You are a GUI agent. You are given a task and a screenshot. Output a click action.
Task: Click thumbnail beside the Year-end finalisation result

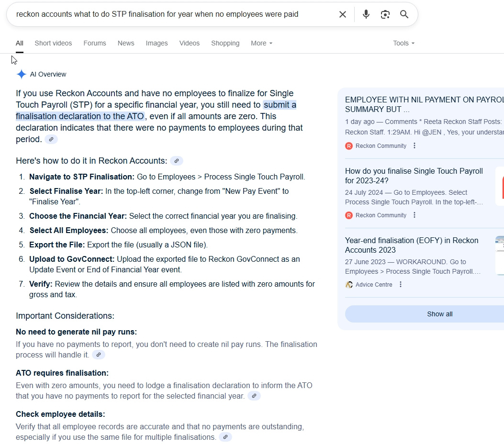coord(500,256)
